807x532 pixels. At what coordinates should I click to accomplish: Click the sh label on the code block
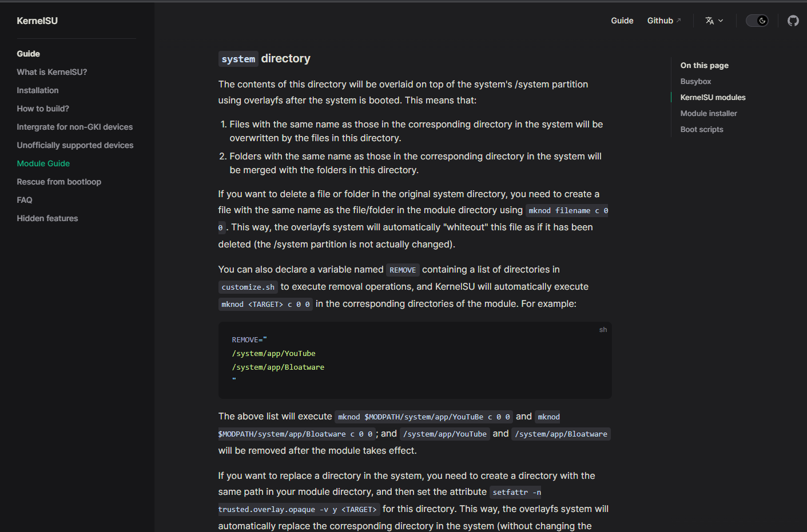(x=603, y=329)
